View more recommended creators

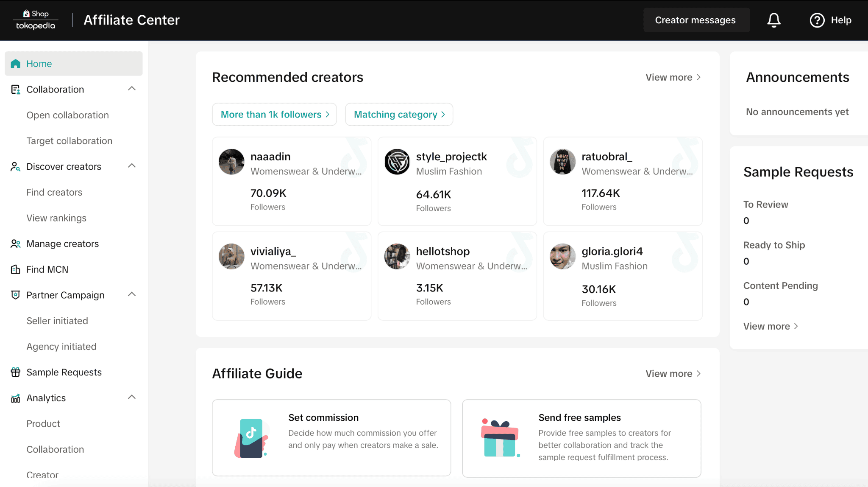click(x=673, y=77)
